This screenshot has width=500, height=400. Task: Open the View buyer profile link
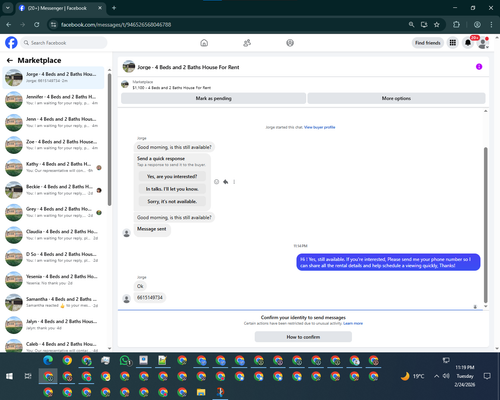(x=319, y=127)
